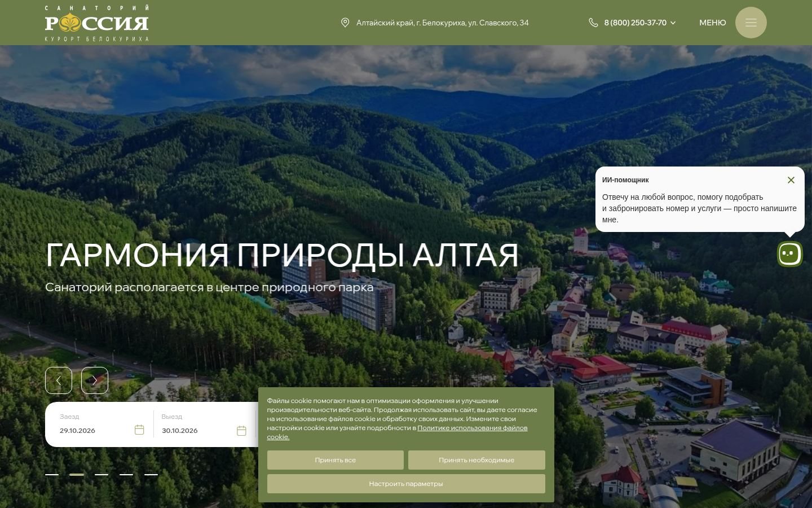
Task: Select the Выезд date field
Action: click(x=204, y=424)
